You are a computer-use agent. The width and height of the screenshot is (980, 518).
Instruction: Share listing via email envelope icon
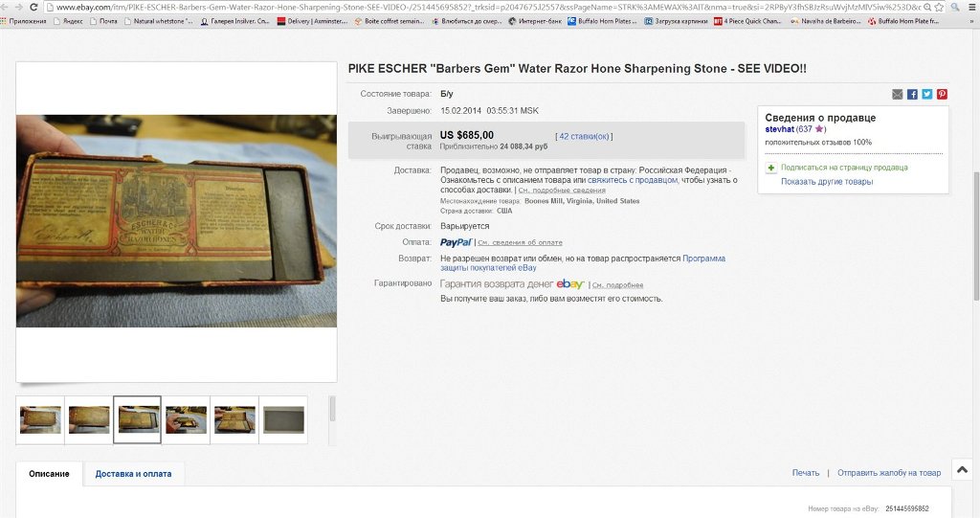[897, 95]
